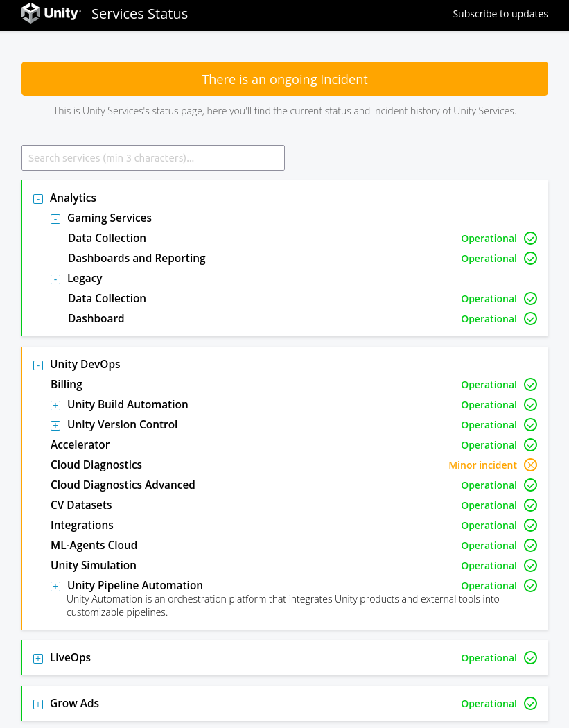This screenshot has height=728, width=569.
Task: Expand the Grow Ads section
Action: [x=38, y=704]
